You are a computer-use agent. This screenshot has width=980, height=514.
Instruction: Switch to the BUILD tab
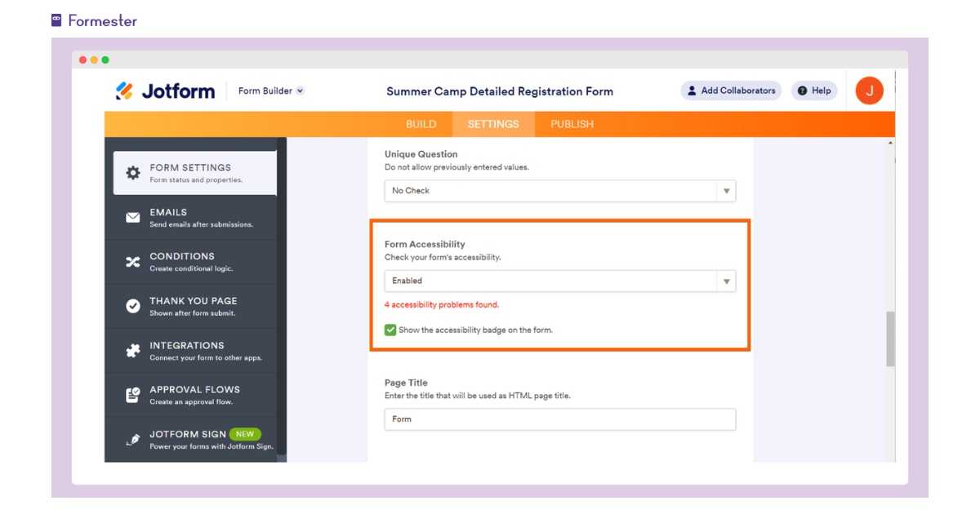(x=421, y=123)
